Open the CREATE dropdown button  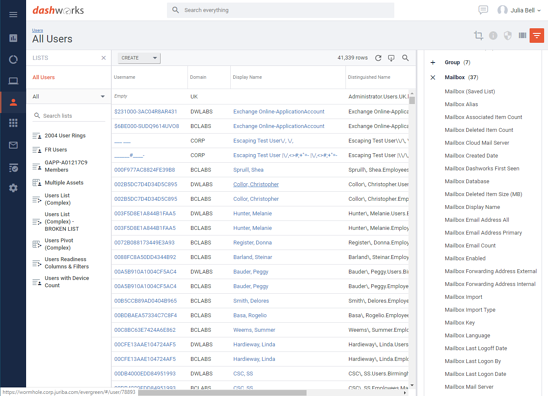point(139,58)
